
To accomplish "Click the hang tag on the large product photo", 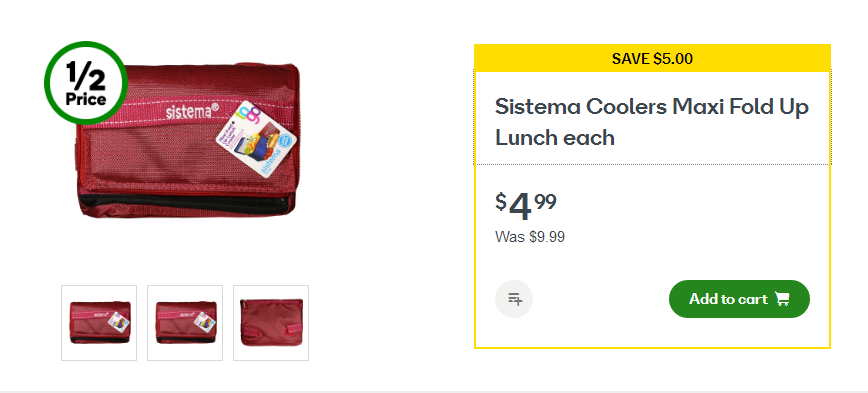I will (256, 139).
